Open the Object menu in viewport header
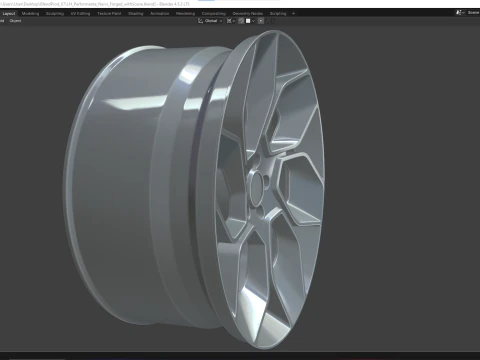This screenshot has width=480, height=360. click(x=15, y=21)
